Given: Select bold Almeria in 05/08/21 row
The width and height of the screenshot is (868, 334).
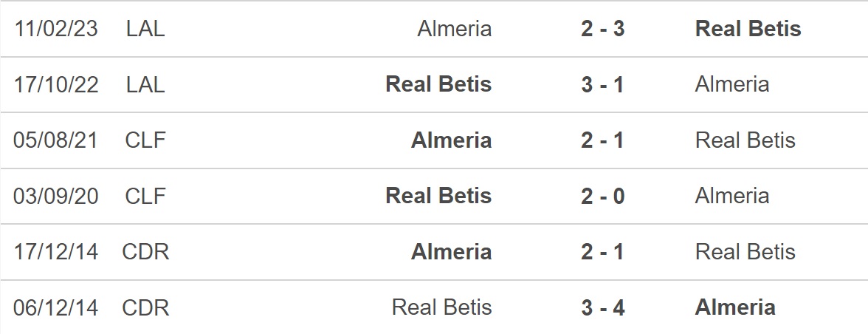Looking at the screenshot, I should (x=451, y=140).
